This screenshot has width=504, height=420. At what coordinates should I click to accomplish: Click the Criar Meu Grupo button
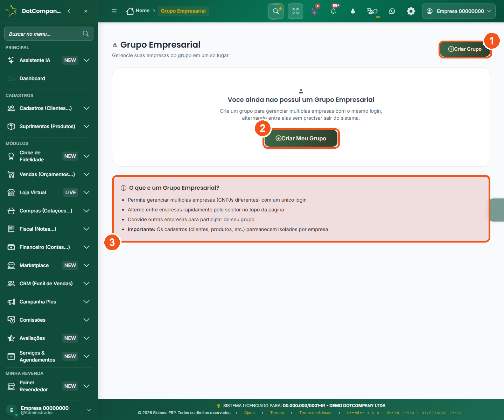coord(301,138)
